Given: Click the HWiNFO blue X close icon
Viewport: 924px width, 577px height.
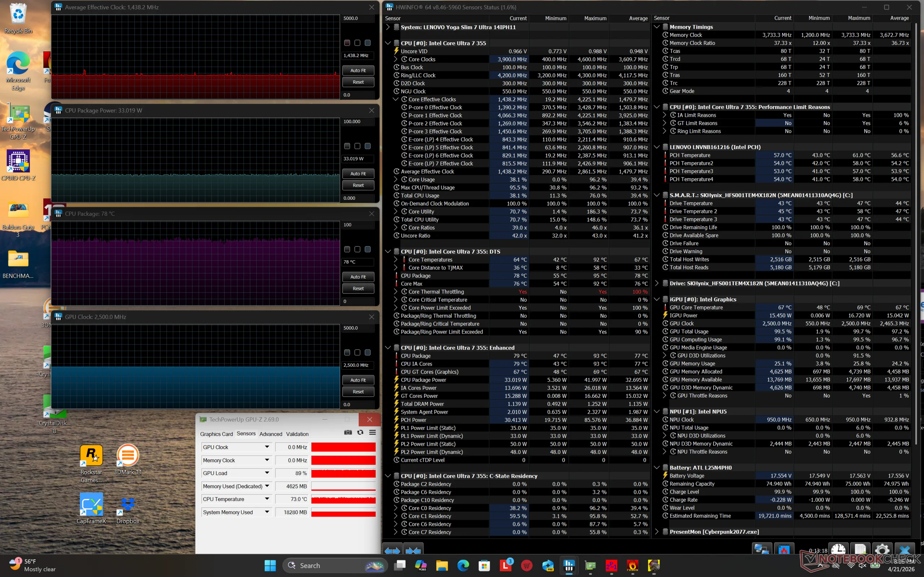Looking at the screenshot, I should pyautogui.click(x=904, y=550).
